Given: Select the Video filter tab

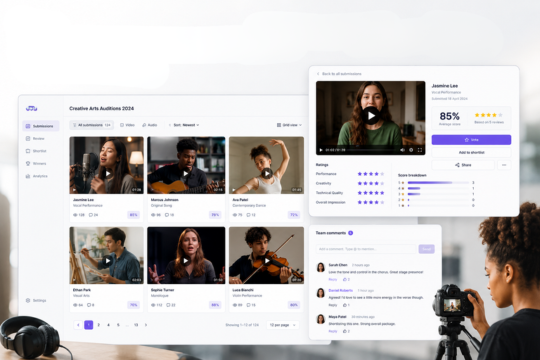Looking at the screenshot, I should pyautogui.click(x=127, y=125).
